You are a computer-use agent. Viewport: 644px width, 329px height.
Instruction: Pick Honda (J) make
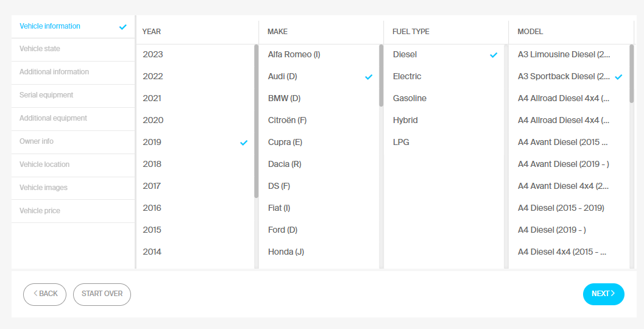319,252
